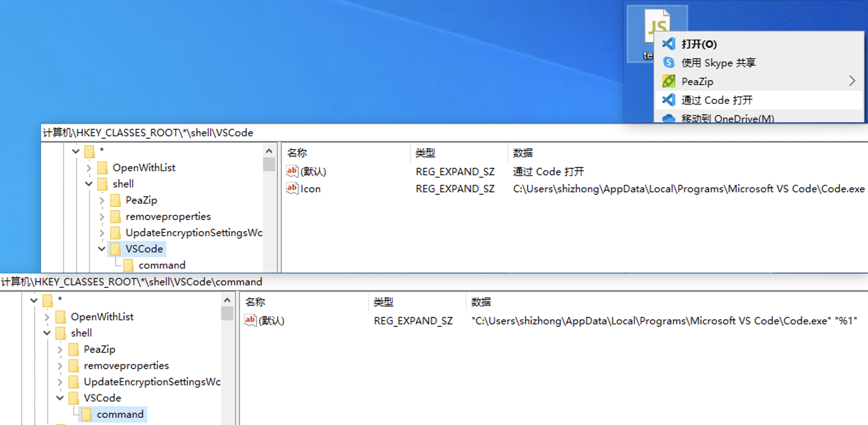
Task: Click VSCode folder icon in upper tree
Action: [116, 249]
